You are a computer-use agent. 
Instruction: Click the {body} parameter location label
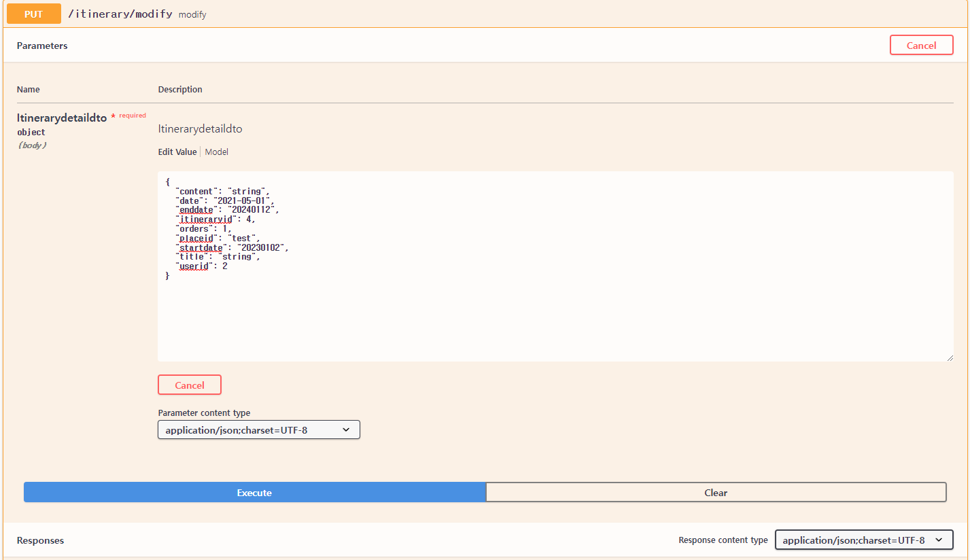click(x=31, y=145)
